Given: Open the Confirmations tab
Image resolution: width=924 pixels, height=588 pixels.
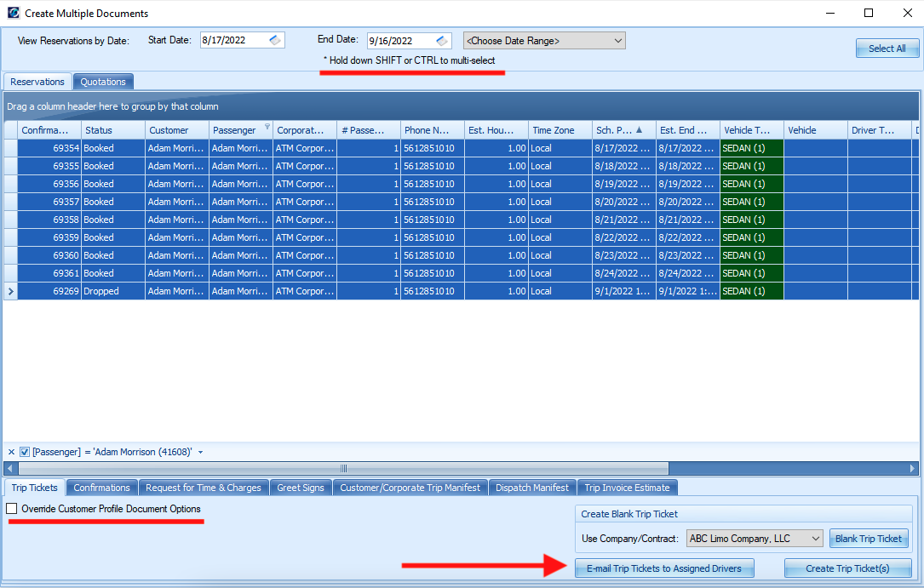Looking at the screenshot, I should click(x=102, y=488).
